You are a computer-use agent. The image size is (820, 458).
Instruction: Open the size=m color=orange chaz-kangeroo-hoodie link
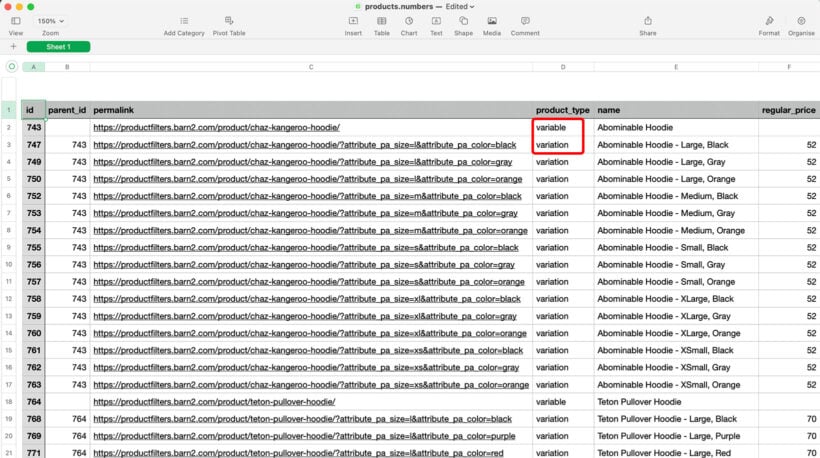[x=311, y=231]
